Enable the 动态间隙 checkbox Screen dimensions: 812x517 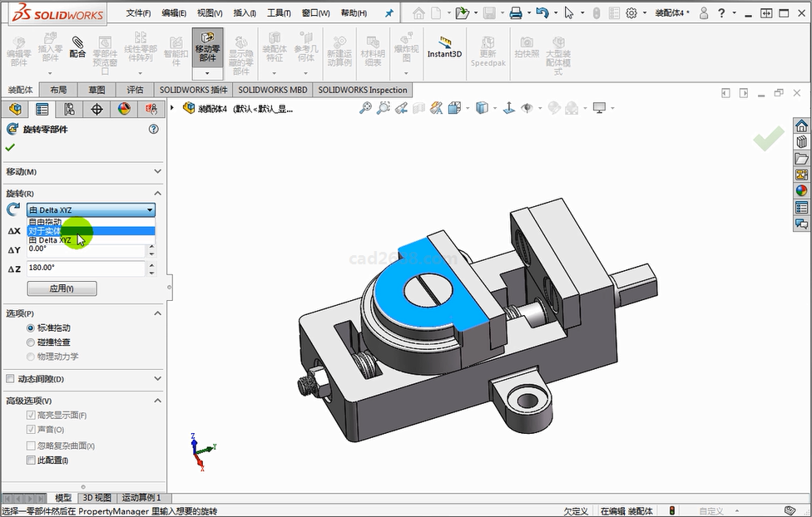[x=10, y=379]
